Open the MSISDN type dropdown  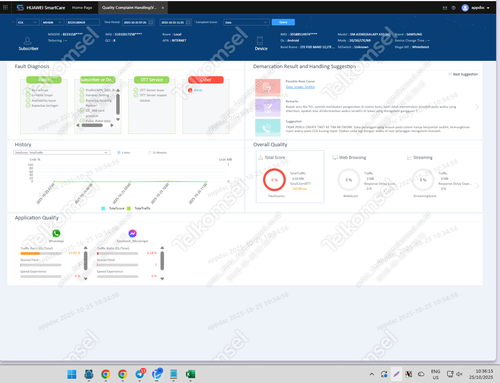point(52,22)
